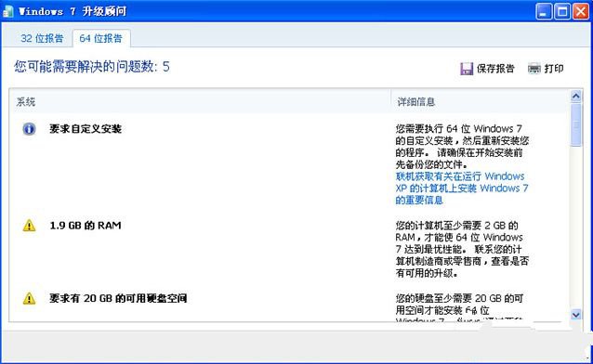
Task: Maximize the Windows 7 升级顾问 window
Action: [562, 12]
